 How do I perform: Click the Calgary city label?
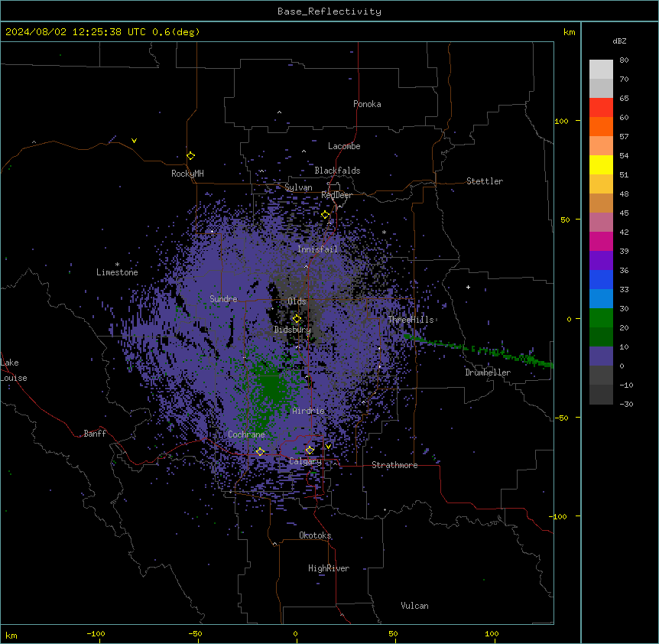tap(306, 461)
